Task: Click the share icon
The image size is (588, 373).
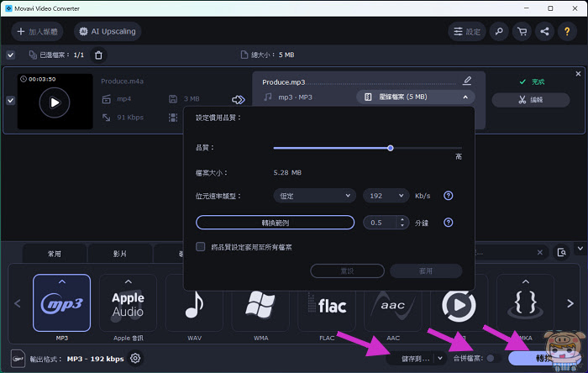Action: click(x=544, y=31)
